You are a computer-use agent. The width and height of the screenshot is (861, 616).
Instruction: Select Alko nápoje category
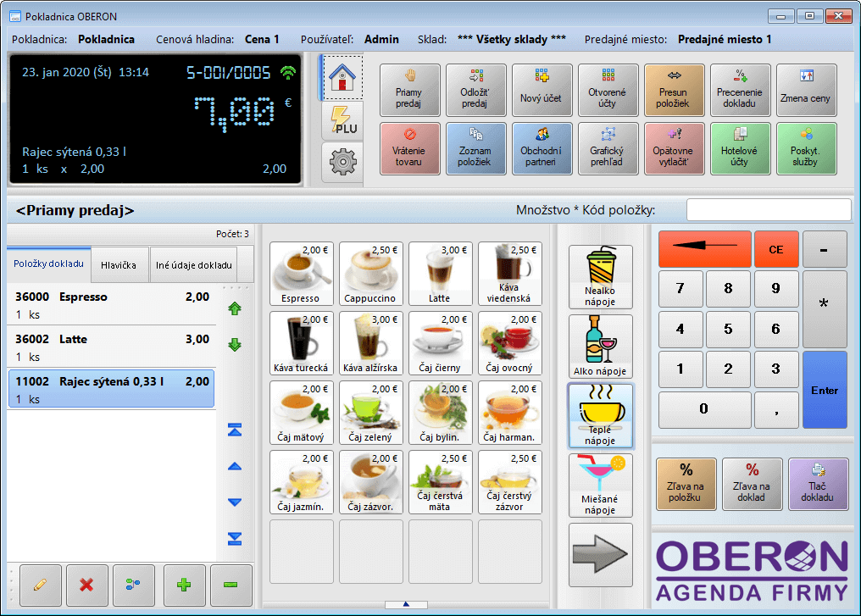point(600,347)
